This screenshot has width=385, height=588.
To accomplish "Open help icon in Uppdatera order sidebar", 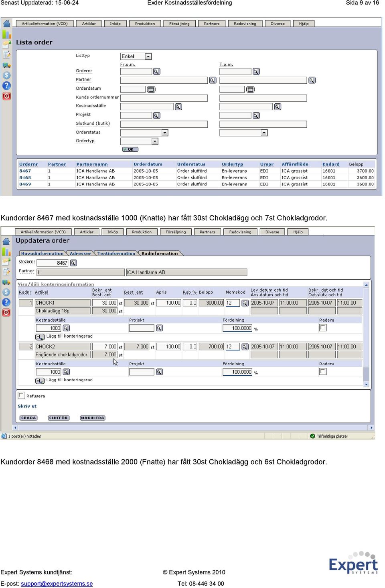I will pyautogui.click(x=6, y=302).
